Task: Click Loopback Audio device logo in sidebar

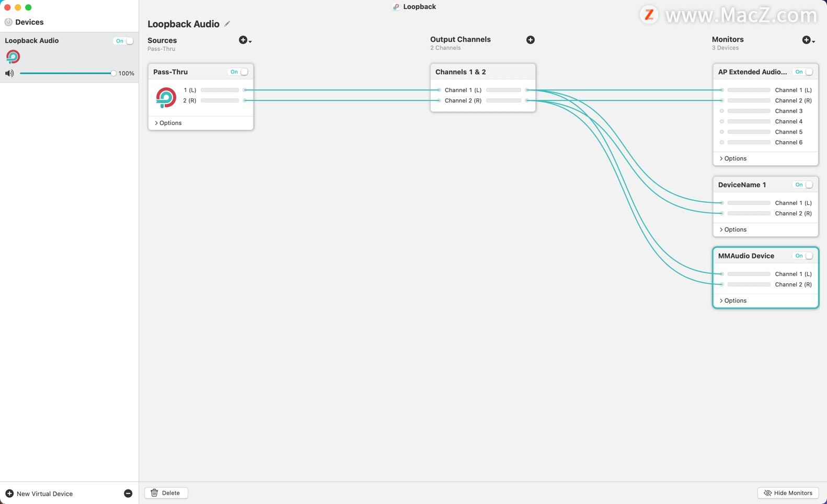Action: point(13,56)
